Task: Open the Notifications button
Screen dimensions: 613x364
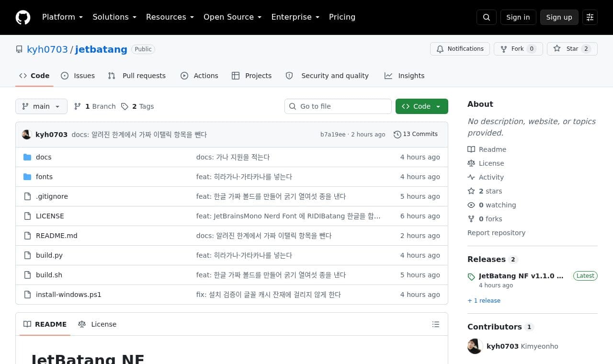Action: (460, 49)
